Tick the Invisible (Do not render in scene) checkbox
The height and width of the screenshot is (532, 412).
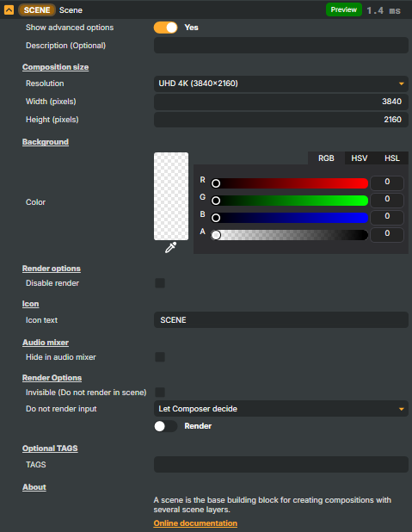pyautogui.click(x=160, y=393)
